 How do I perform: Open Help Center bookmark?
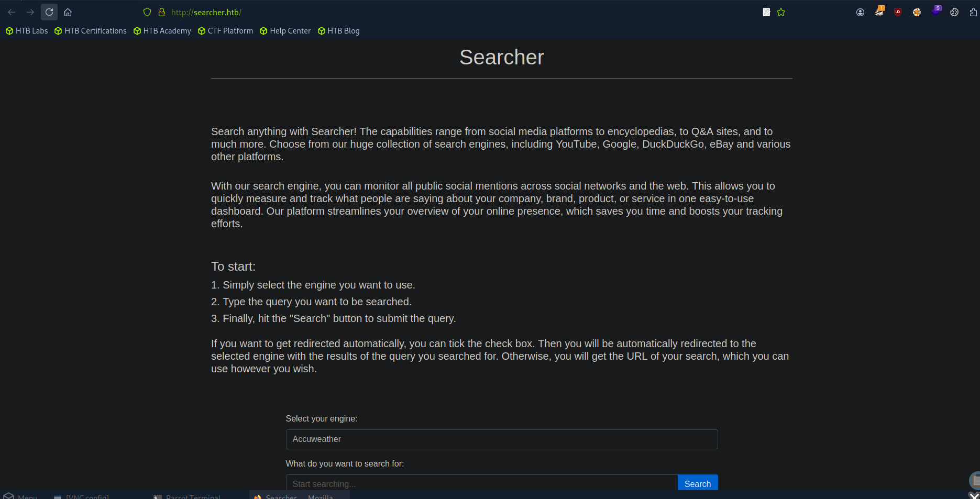coord(285,31)
